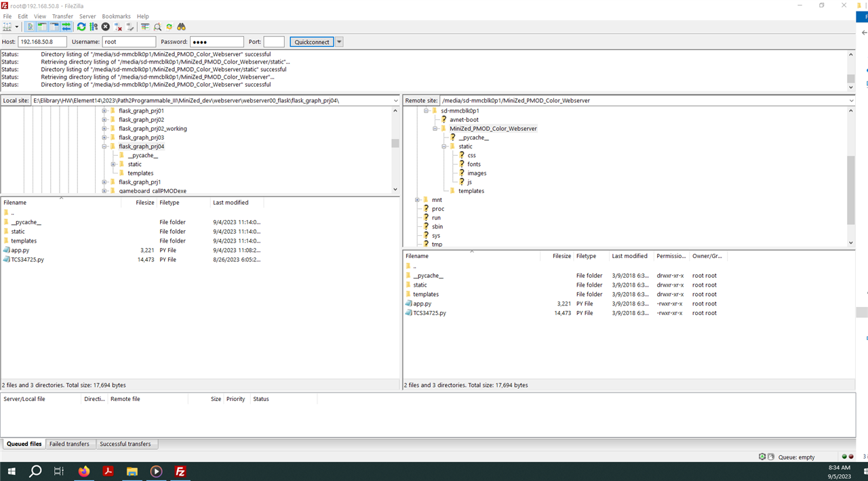The height and width of the screenshot is (481, 868).
Task: Open the View menu
Action: 40,16
